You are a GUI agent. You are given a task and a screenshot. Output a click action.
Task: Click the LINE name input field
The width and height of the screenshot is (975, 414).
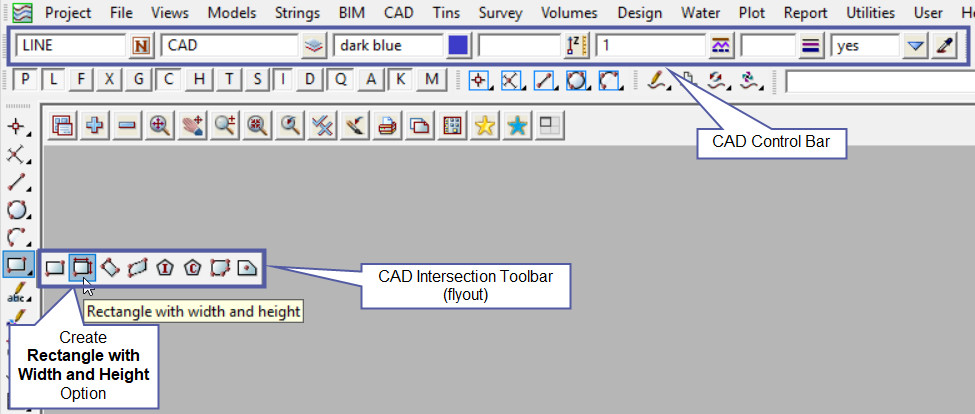(x=71, y=46)
